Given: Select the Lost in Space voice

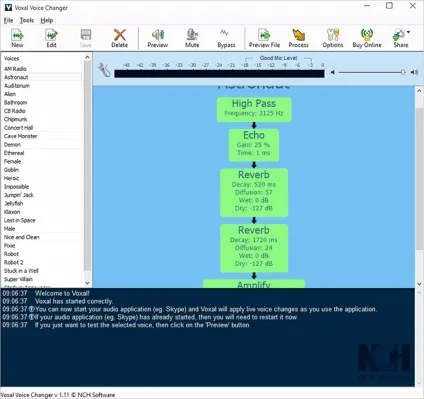Looking at the screenshot, I should [x=41, y=220].
